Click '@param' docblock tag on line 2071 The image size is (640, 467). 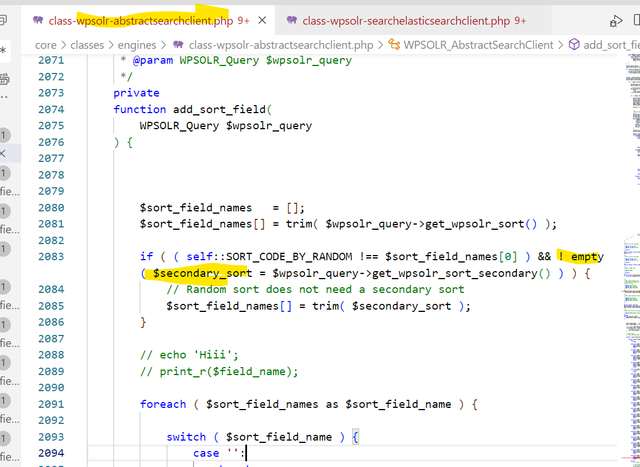[153, 60]
